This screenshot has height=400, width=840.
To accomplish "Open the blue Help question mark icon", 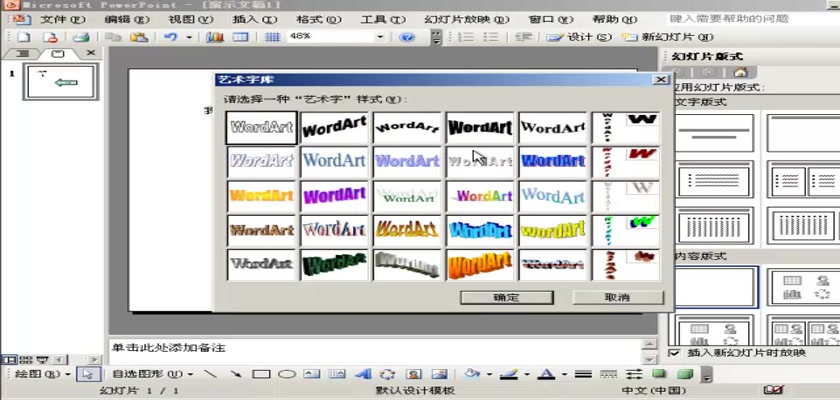I will point(408,37).
